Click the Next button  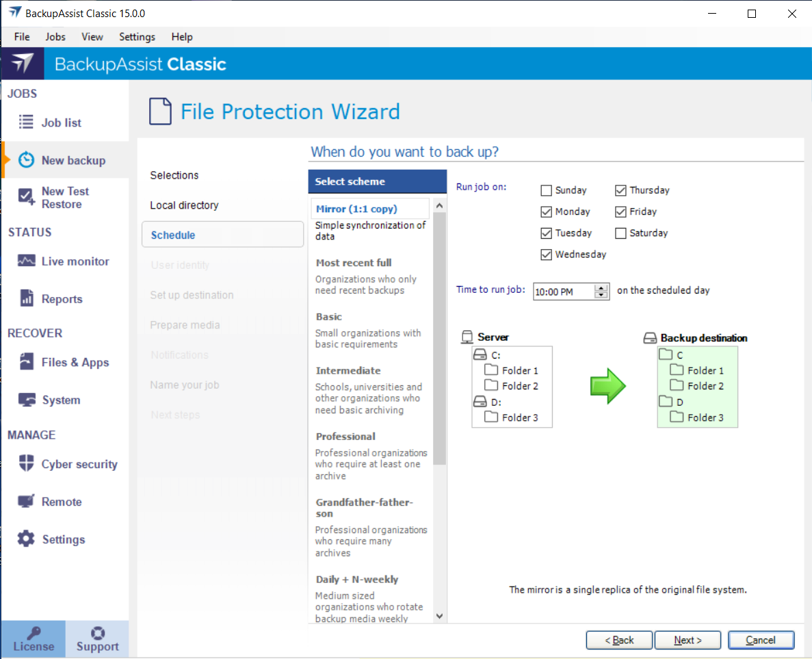click(687, 640)
